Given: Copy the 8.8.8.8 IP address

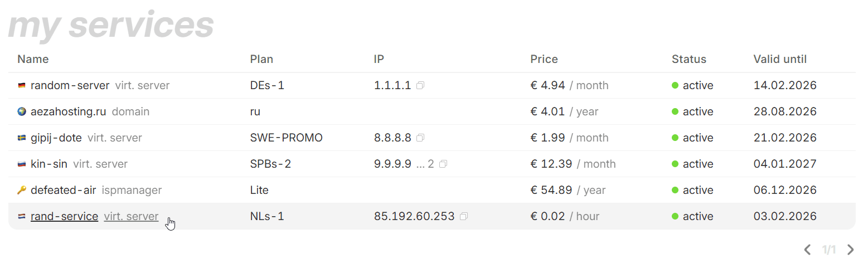Looking at the screenshot, I should pyautogui.click(x=420, y=138).
